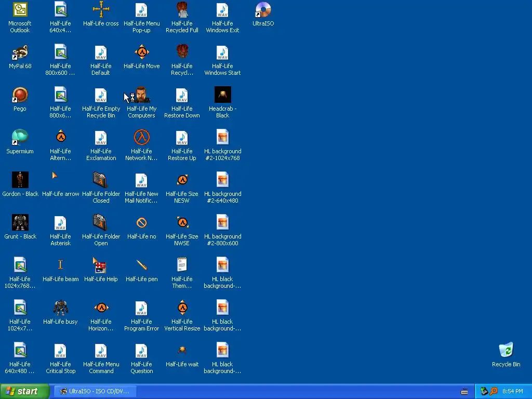Click Half-Life Empty Recycle Bin sound
Screen dimensions: 532x399
click(x=101, y=103)
